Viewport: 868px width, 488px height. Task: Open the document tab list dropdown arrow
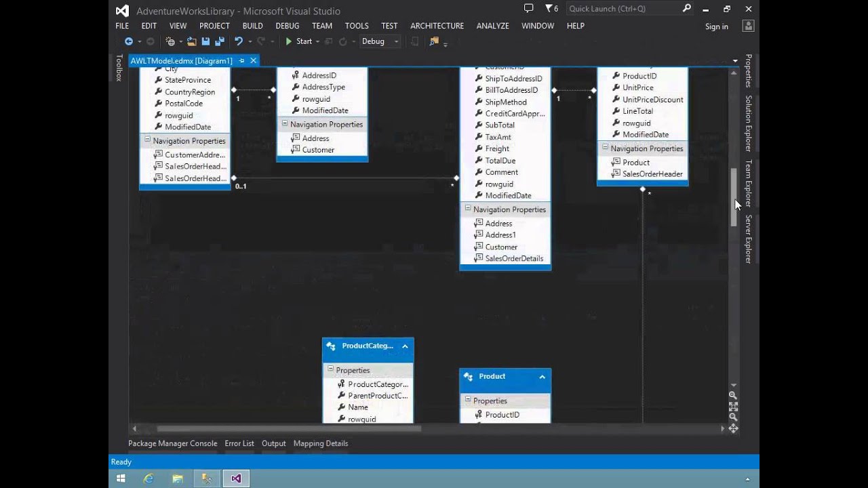tap(735, 61)
